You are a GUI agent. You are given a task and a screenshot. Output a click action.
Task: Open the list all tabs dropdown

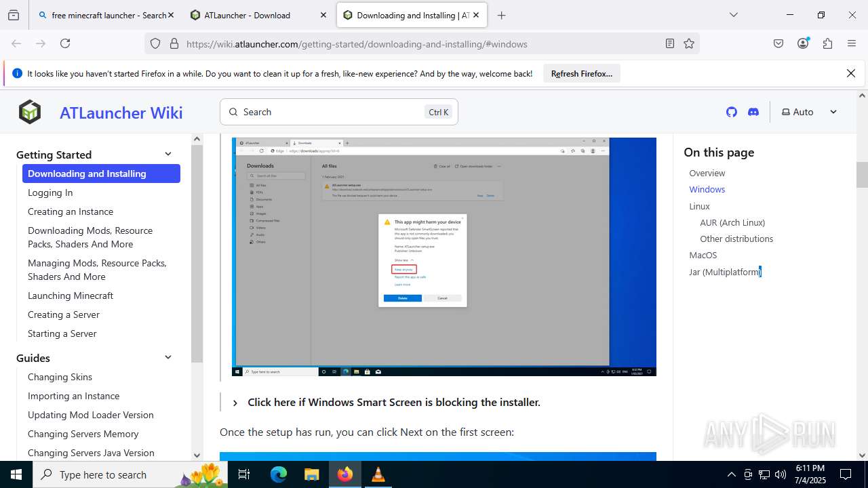734,15
